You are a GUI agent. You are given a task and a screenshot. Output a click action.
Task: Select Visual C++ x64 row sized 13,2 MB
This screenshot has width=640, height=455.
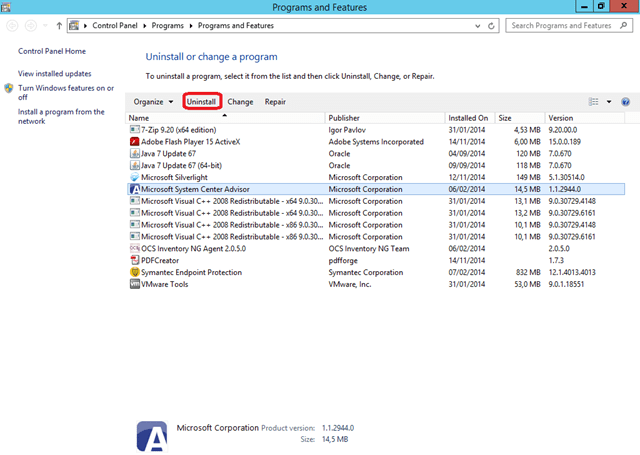tap(376, 213)
